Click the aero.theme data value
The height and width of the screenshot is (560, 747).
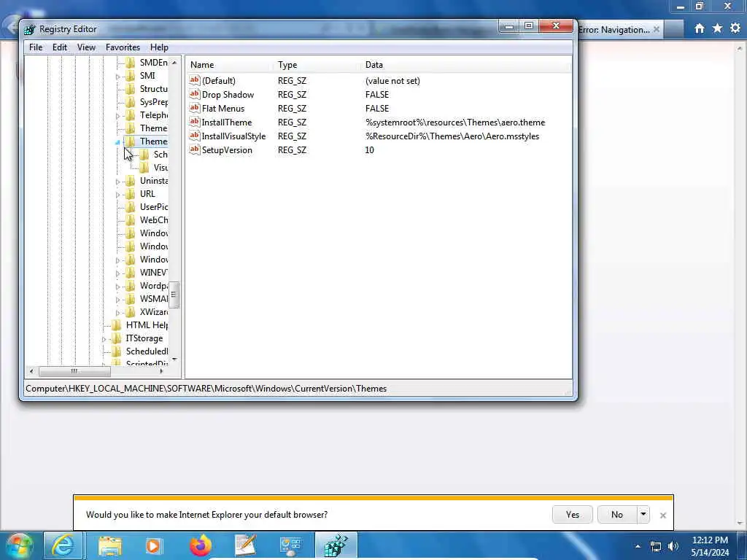(x=455, y=122)
